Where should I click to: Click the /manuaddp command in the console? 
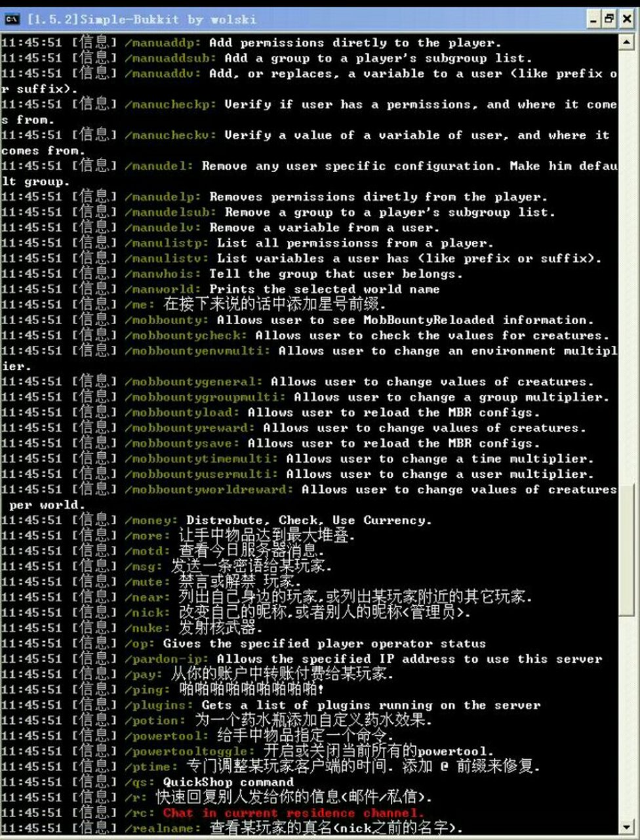pyautogui.click(x=163, y=43)
